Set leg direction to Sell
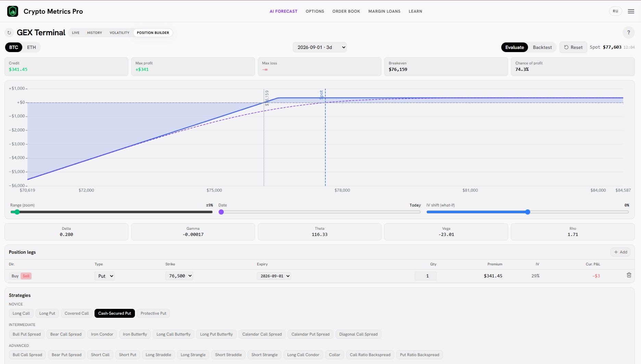Image resolution: width=641 pixels, height=364 pixels. (x=26, y=276)
